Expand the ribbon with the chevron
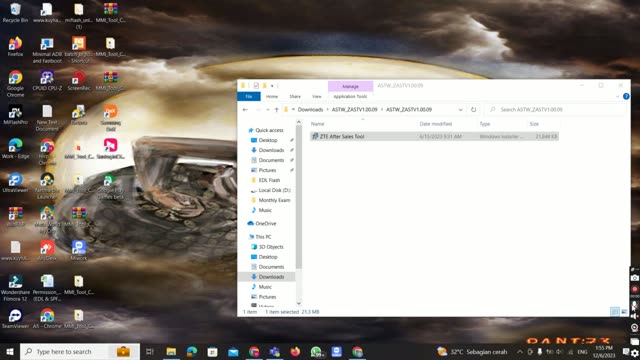Image resolution: width=640 pixels, height=360 pixels. coord(618,96)
